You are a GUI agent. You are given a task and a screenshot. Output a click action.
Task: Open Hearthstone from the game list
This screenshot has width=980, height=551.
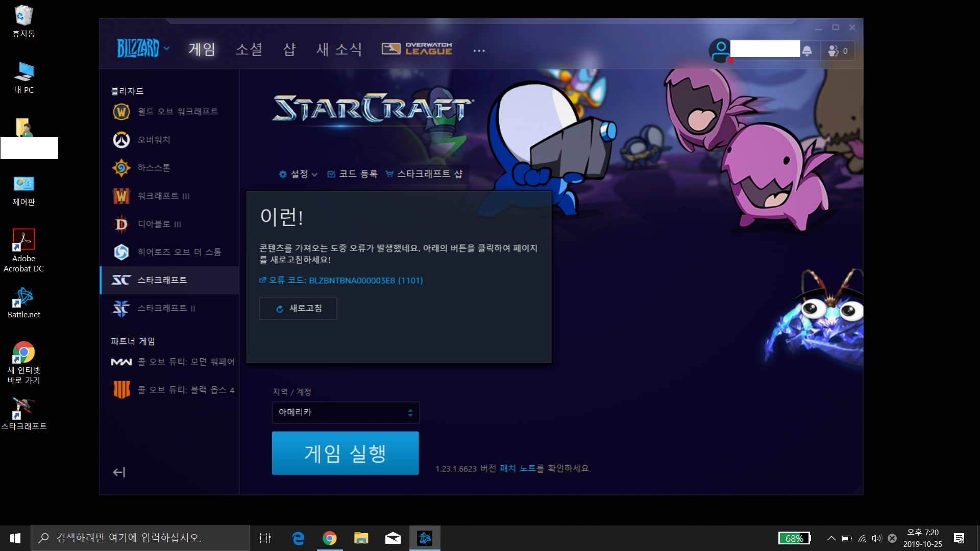[x=154, y=168]
